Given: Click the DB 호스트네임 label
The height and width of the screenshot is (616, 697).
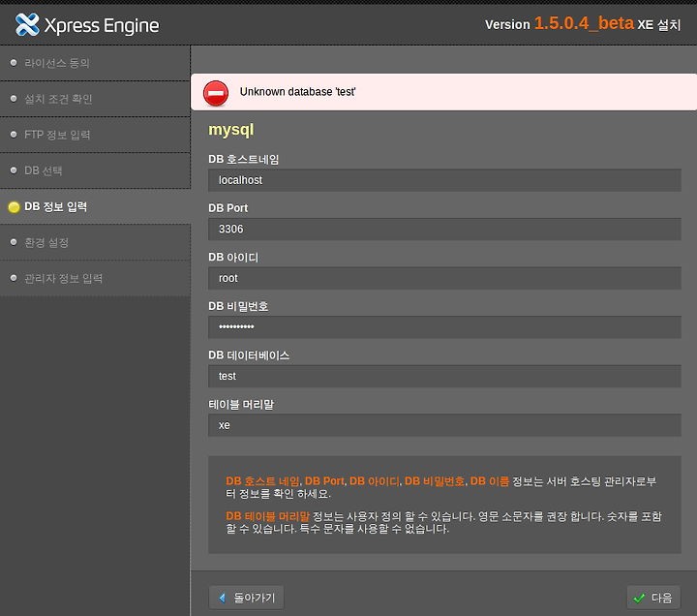Looking at the screenshot, I should 244,159.
